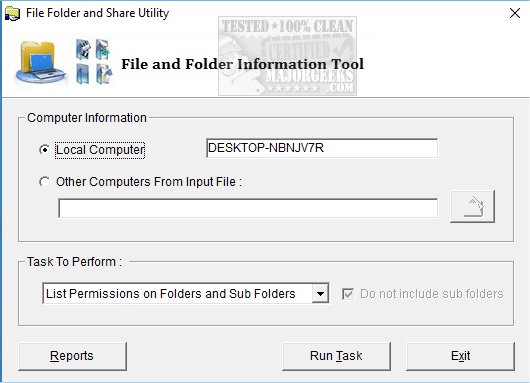Viewport: 530px width, 383px height.
Task: Click the empty input file path field
Action: (248, 208)
